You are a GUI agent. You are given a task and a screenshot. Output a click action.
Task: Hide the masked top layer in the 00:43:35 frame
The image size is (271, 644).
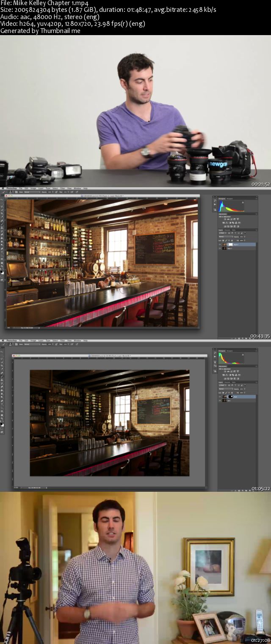tap(219, 244)
